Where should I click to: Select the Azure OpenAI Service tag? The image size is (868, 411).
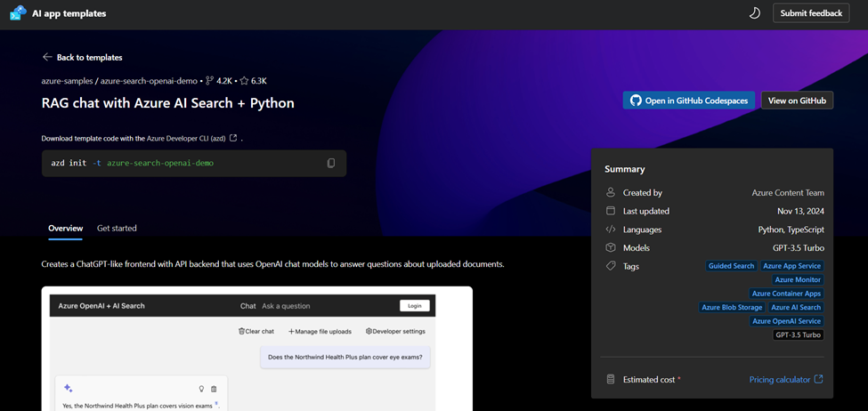[786, 321]
